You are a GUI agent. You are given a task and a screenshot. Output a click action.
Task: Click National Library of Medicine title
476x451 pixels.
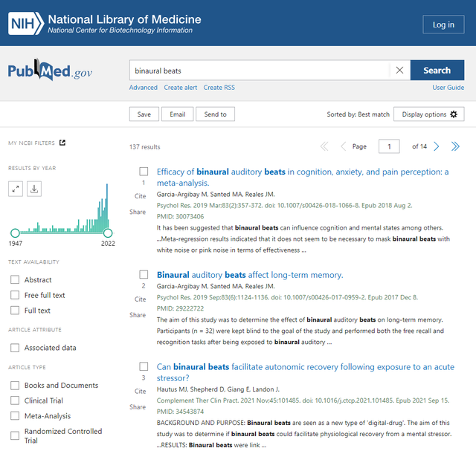pyautogui.click(x=124, y=19)
